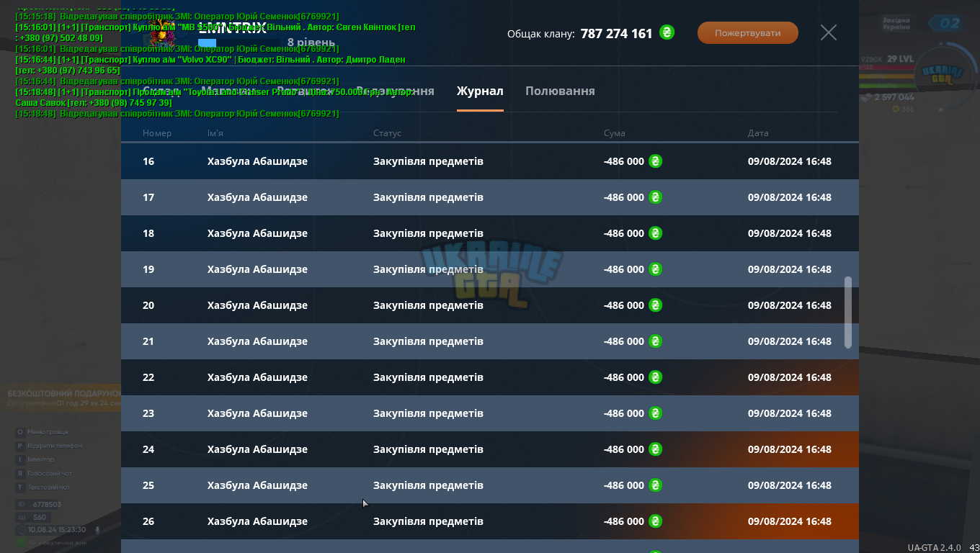This screenshot has width=980, height=553.
Task: Click the O key hint for Меню гравця
Action: tap(20, 432)
